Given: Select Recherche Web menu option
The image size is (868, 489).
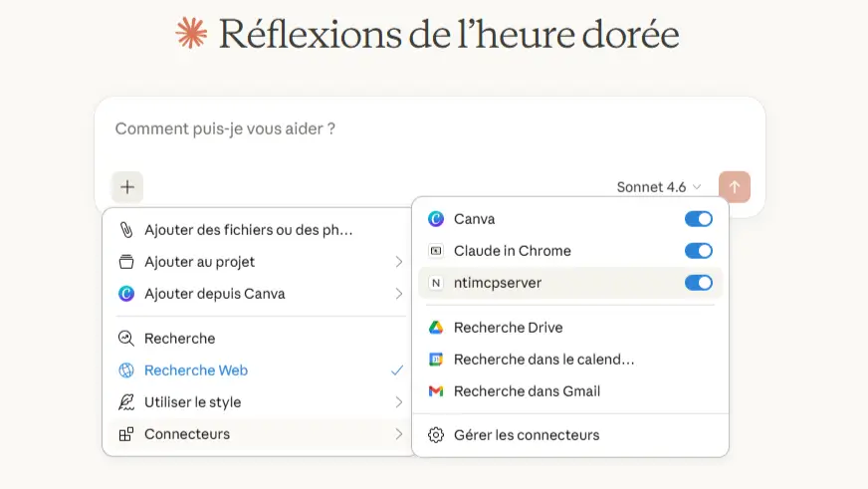Looking at the screenshot, I should [x=196, y=370].
